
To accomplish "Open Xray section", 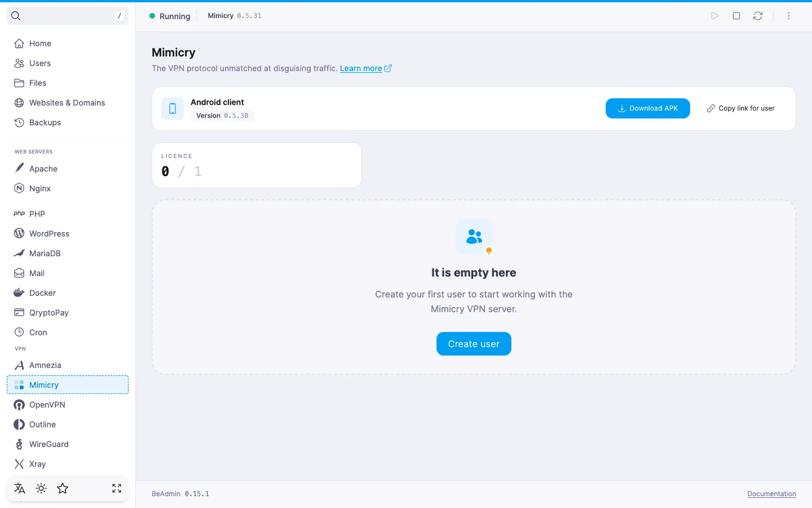I will 68,464.
